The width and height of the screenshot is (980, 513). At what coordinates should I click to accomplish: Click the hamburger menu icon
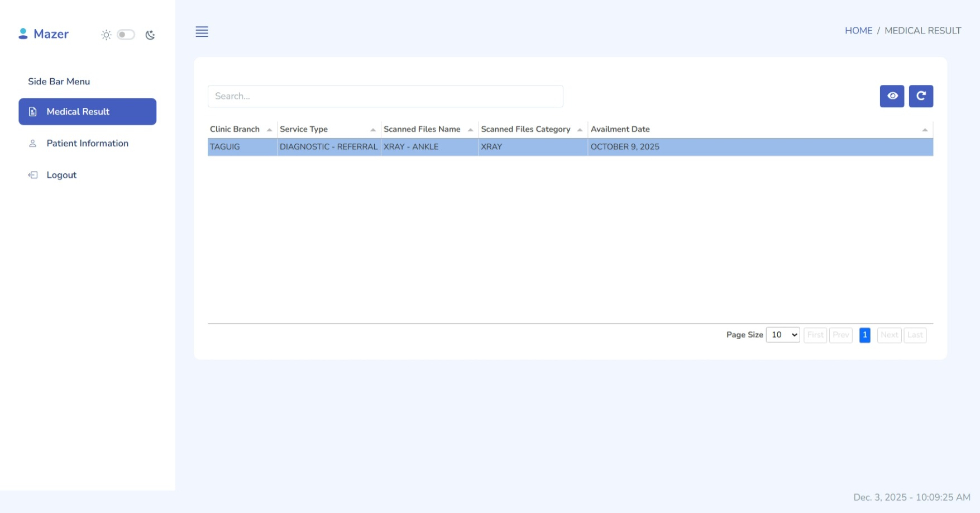[202, 32]
